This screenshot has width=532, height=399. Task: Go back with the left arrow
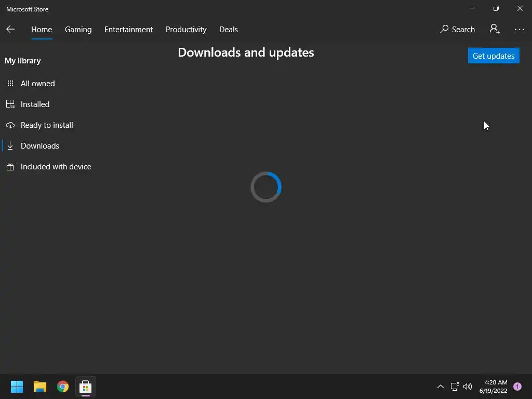coord(10,29)
